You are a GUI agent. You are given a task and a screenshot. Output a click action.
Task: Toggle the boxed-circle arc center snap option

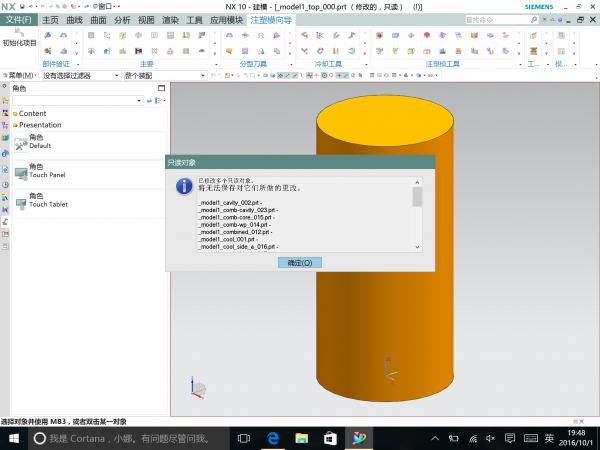[x=324, y=75]
